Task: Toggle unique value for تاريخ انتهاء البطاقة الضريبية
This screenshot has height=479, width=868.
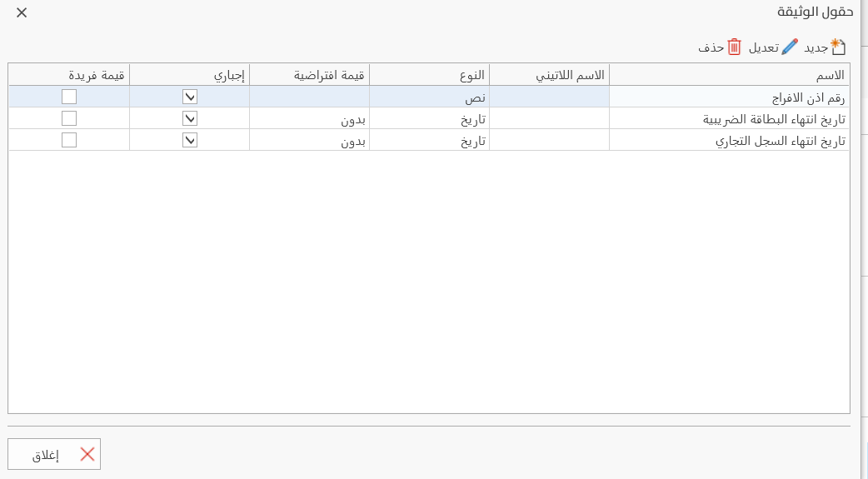Action: click(69, 118)
